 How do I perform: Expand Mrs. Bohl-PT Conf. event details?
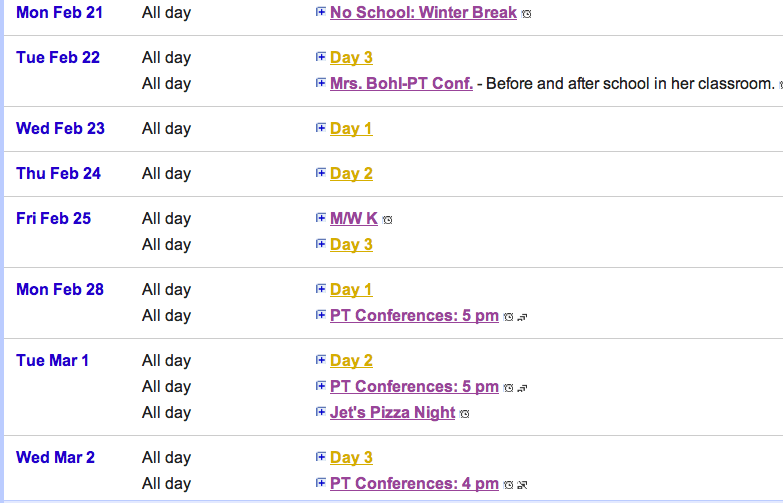click(x=321, y=82)
